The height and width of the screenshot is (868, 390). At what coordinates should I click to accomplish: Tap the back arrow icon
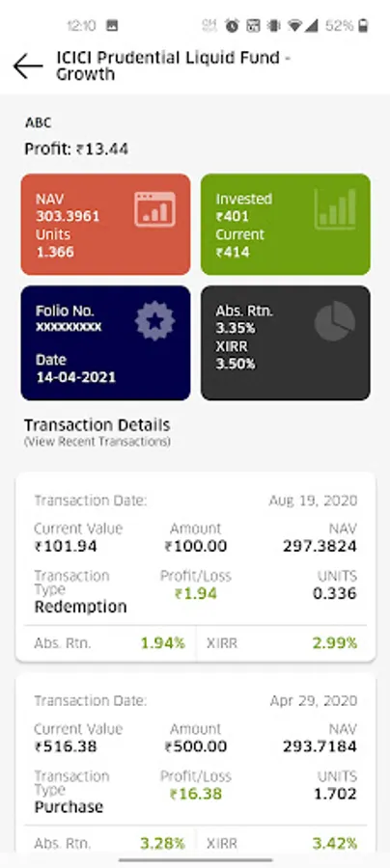pos(28,67)
